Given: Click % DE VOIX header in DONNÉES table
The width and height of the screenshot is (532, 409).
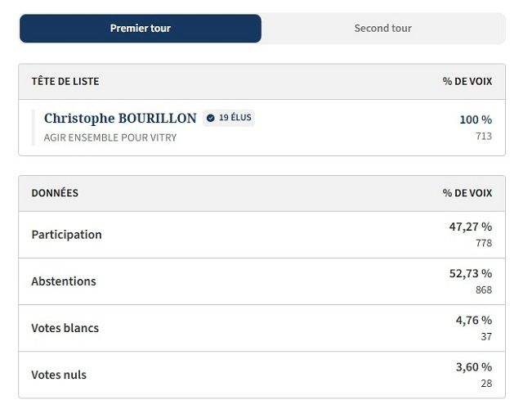Looking at the screenshot, I should [467, 193].
